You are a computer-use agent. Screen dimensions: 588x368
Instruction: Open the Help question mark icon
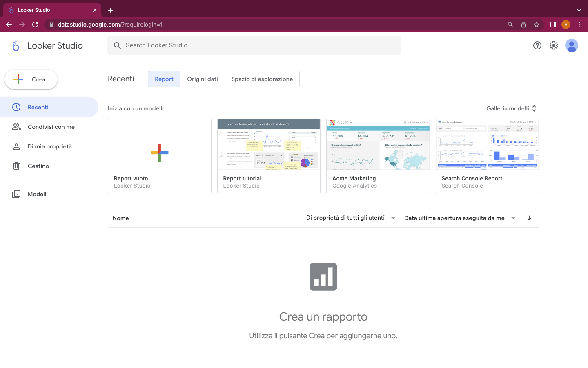point(537,45)
